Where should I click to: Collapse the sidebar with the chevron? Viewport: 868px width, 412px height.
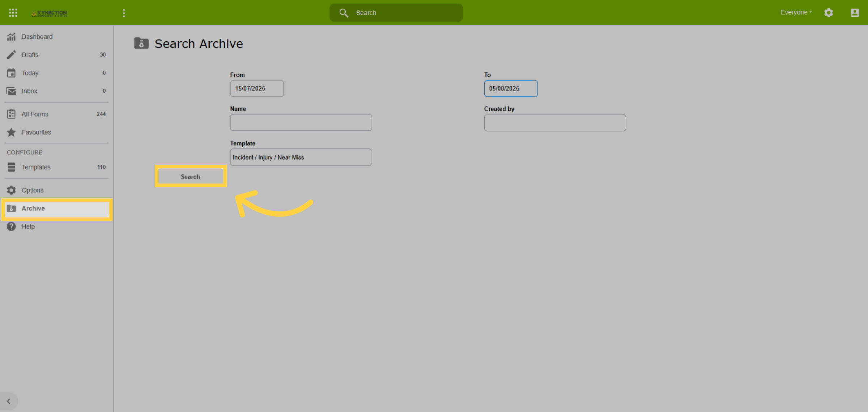click(x=9, y=401)
